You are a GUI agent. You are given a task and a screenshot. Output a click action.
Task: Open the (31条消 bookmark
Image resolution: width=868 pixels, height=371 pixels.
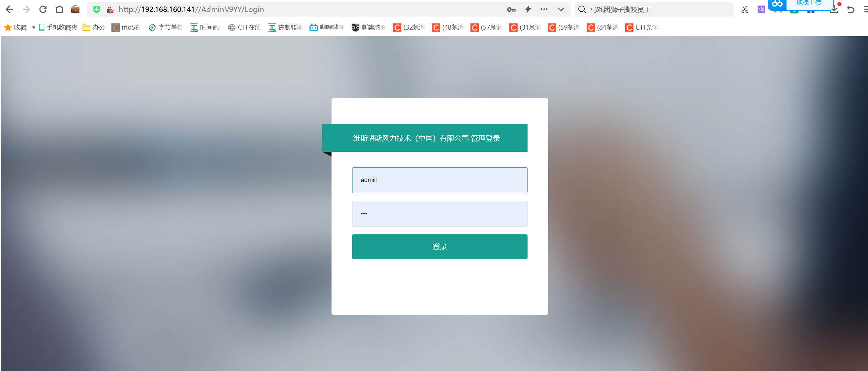point(525,27)
